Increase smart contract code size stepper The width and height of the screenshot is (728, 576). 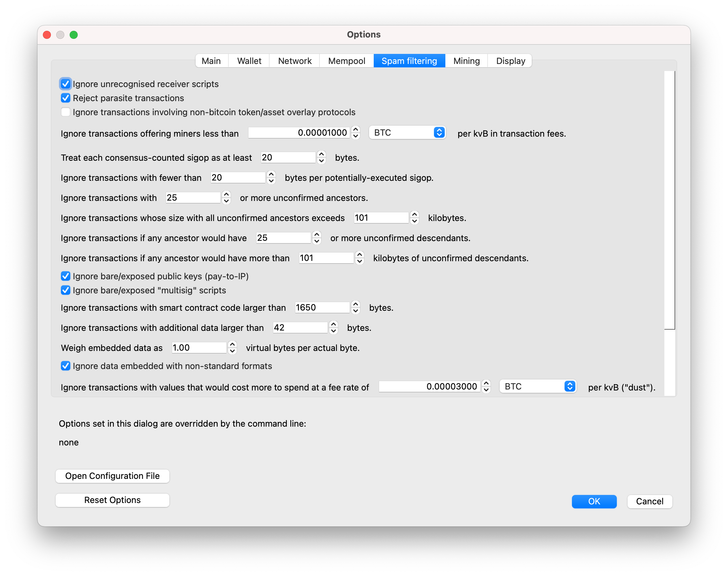[x=355, y=304]
